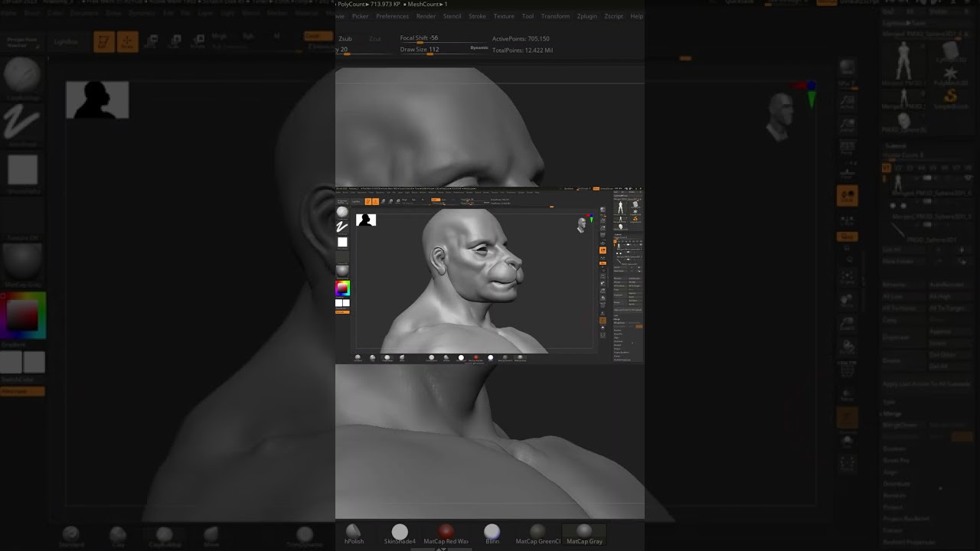This screenshot has height=551, width=980.
Task: Toggle Dynamic draw size
Action: 479,47
